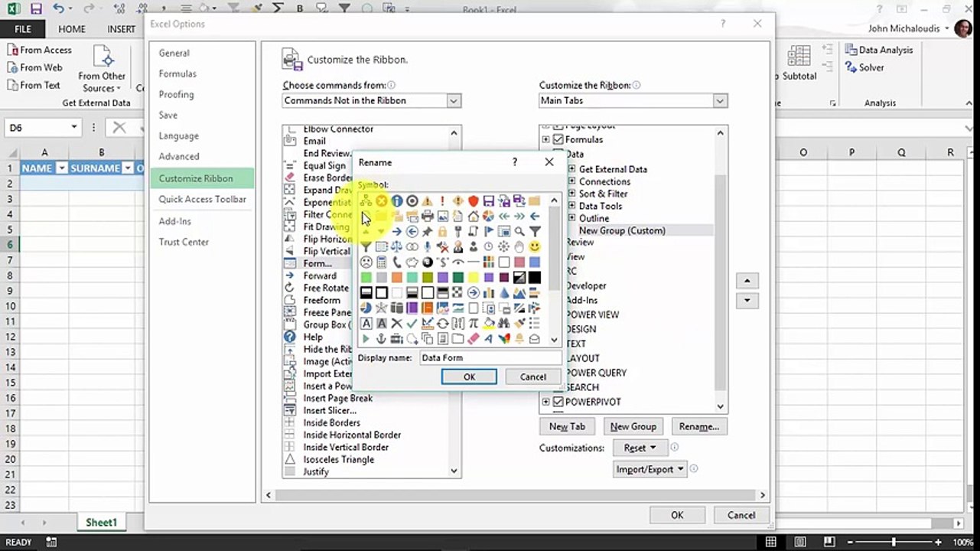Click the Rename... button
980x551 pixels.
[x=698, y=426]
